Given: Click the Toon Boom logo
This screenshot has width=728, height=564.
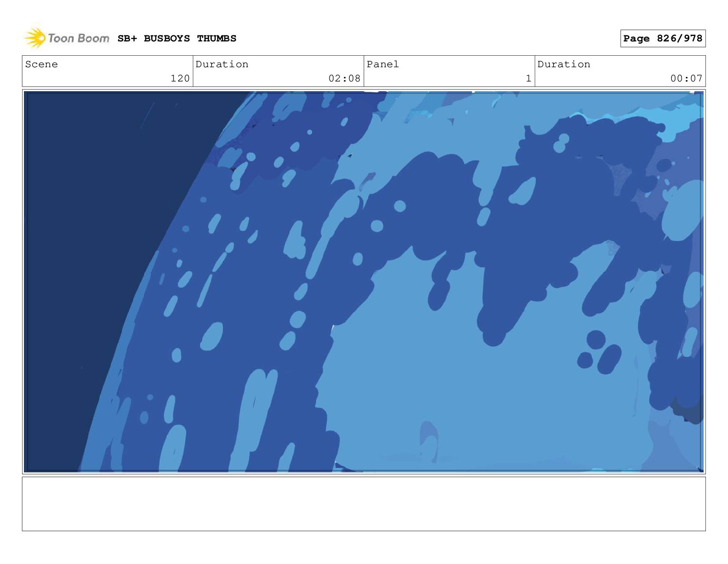Looking at the screenshot, I should [x=67, y=38].
